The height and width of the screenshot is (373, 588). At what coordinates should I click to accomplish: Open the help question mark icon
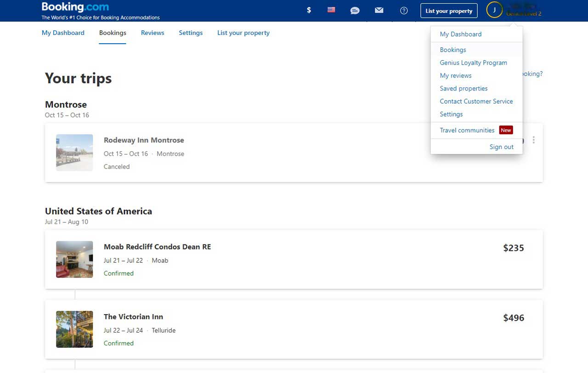coord(404,10)
